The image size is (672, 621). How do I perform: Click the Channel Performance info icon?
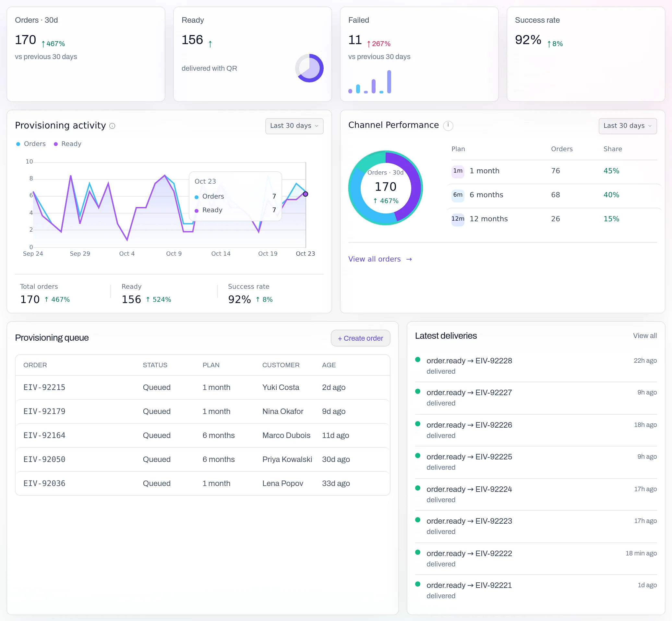(448, 125)
